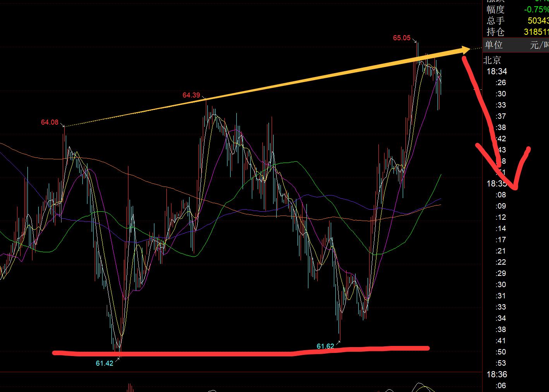Click the 总手 total volume label
The image size is (549, 392).
[x=496, y=21]
